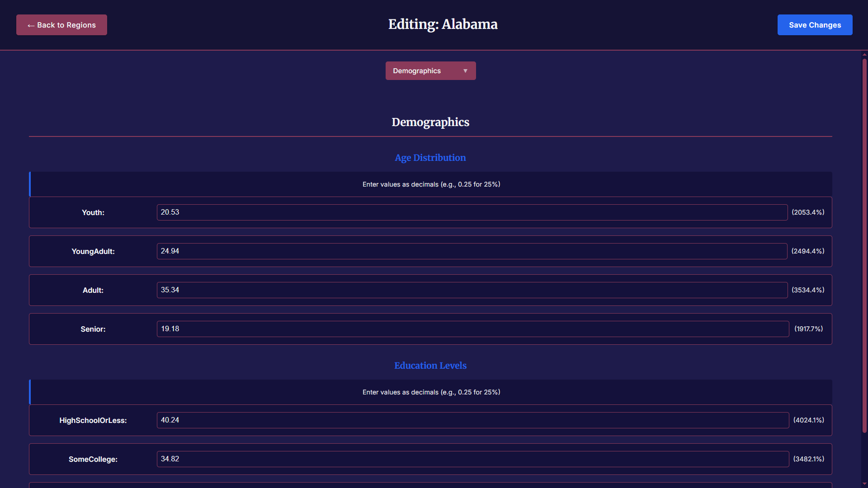Image resolution: width=868 pixels, height=488 pixels.
Task: Click the scrollbar up arrow
Action: 864,55
